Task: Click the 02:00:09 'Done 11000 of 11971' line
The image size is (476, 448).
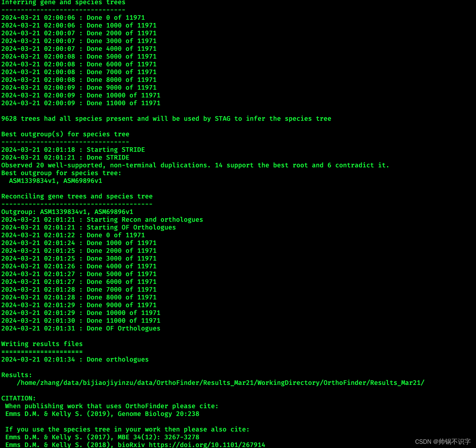Action: click(x=81, y=103)
